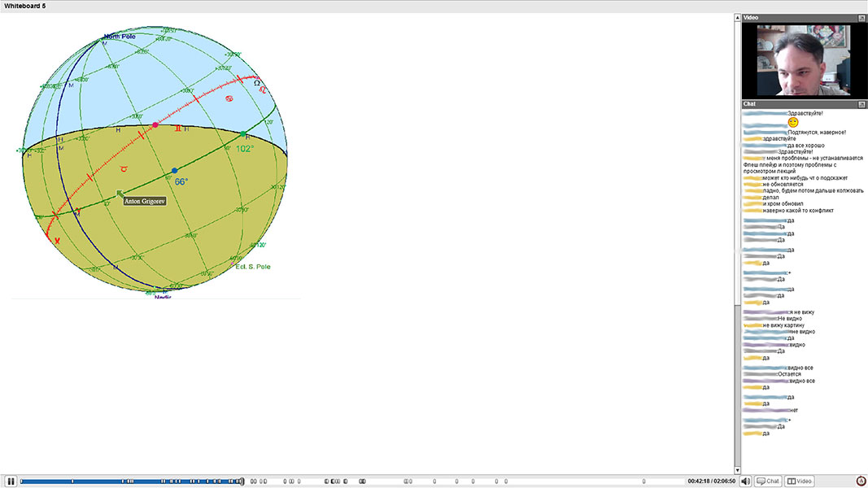
Task: Click the Anton Grigorev pointer label
Action: [144, 201]
